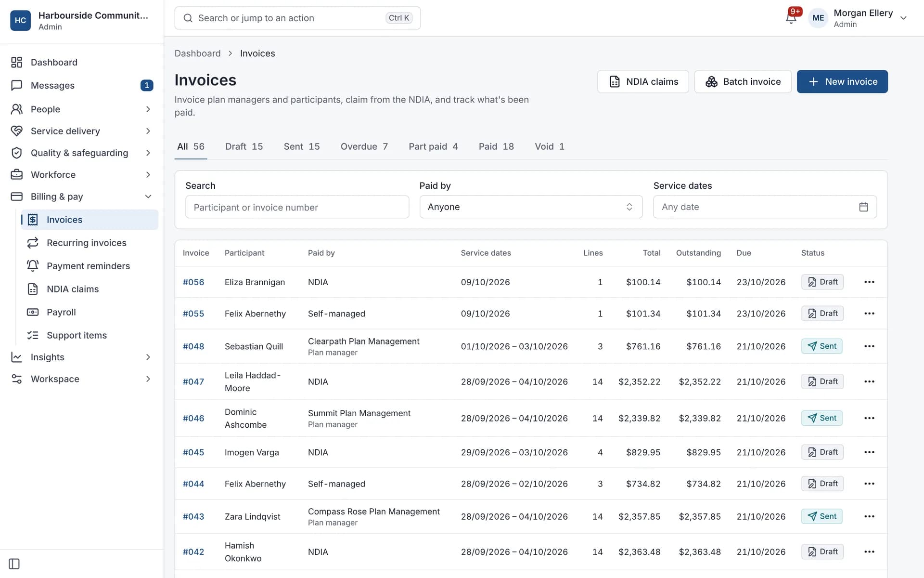Open row actions for invoice #045
Screen dimensions: 924x578
point(869,452)
